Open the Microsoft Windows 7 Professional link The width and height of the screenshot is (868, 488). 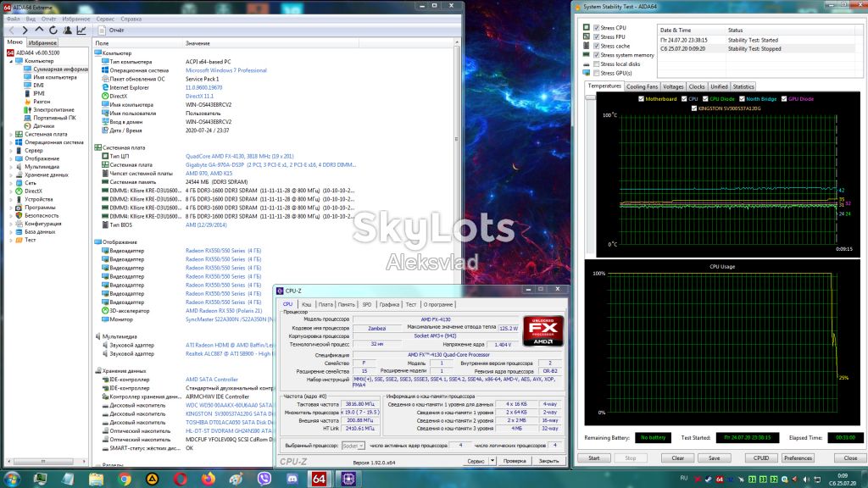pos(225,70)
